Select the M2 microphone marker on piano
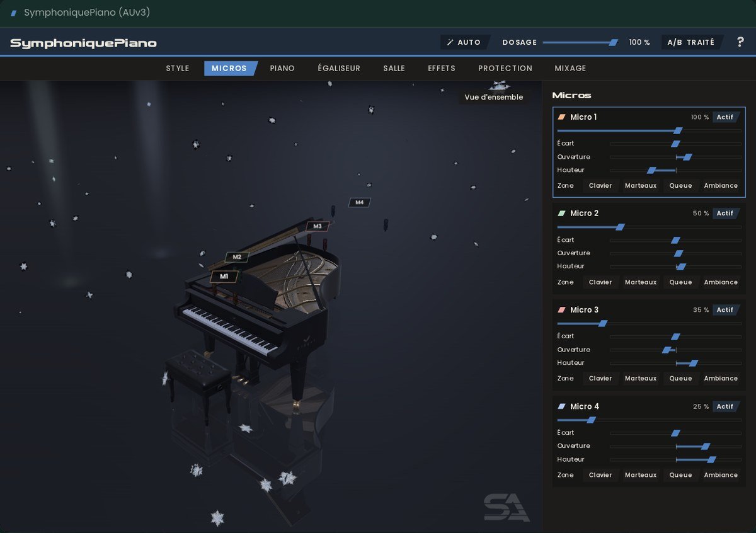756x533 pixels. (x=237, y=257)
